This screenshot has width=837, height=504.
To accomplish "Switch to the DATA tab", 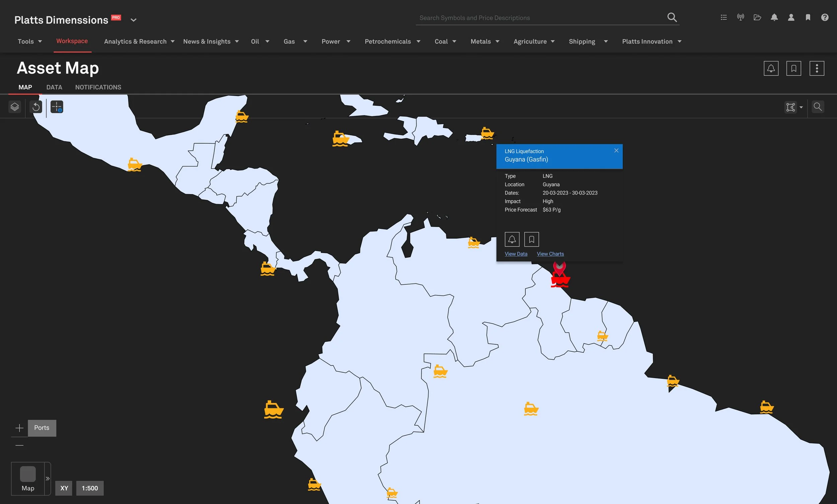I will 54,87.
